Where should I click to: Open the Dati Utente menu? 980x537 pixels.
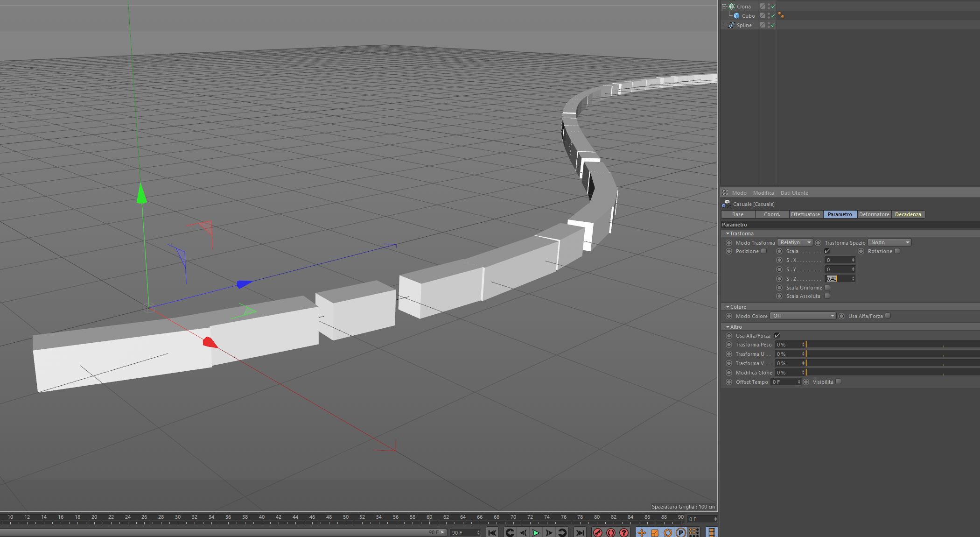click(x=794, y=193)
